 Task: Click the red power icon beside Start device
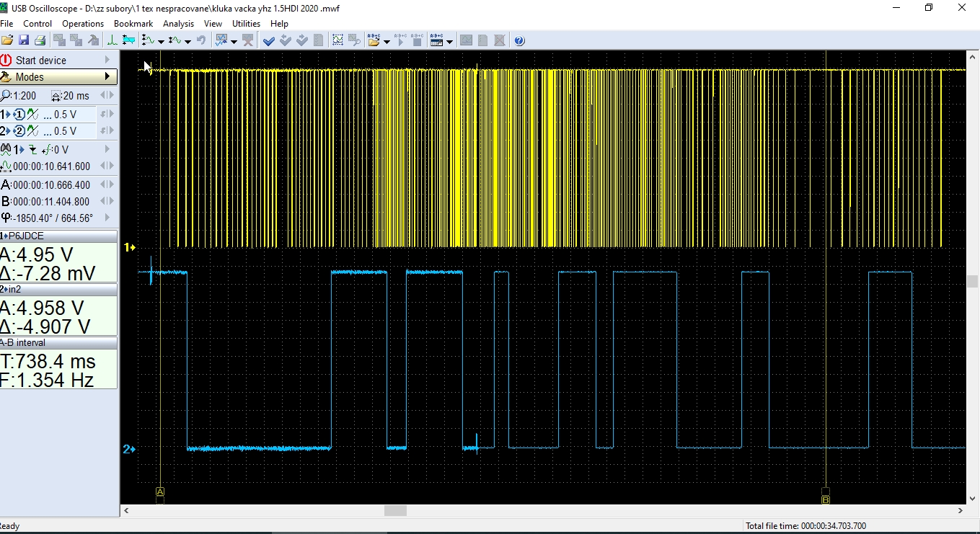[6, 61]
